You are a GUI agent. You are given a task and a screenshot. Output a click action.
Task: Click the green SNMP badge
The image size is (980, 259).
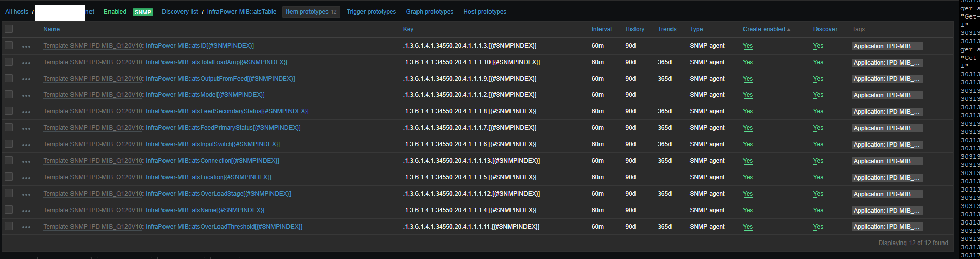coord(142,12)
